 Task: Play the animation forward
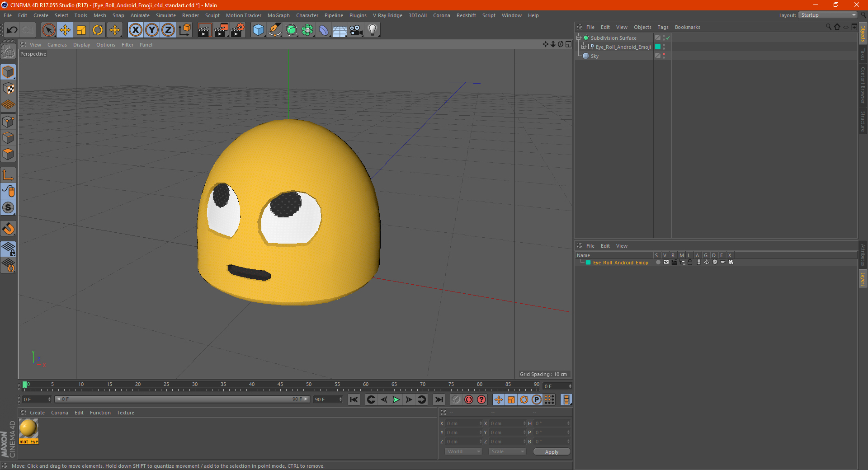(x=396, y=399)
